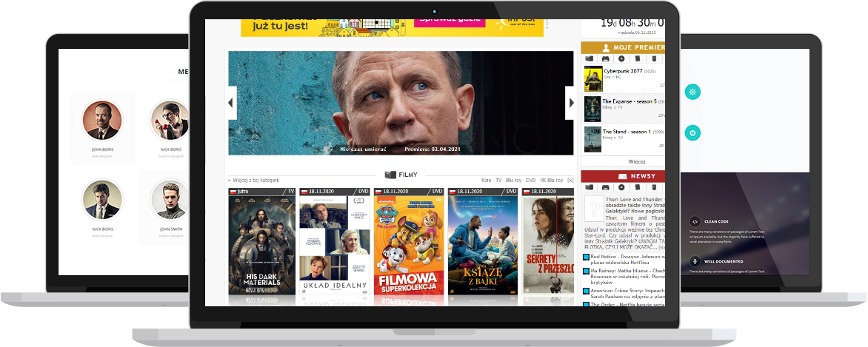
Task: Click Nick Boris Graphic Designer avatar on left laptop
Action: (x=170, y=121)
